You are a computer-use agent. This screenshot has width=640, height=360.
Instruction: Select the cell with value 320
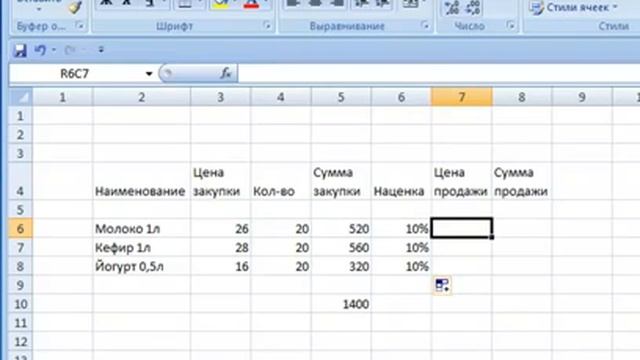pyautogui.click(x=341, y=266)
